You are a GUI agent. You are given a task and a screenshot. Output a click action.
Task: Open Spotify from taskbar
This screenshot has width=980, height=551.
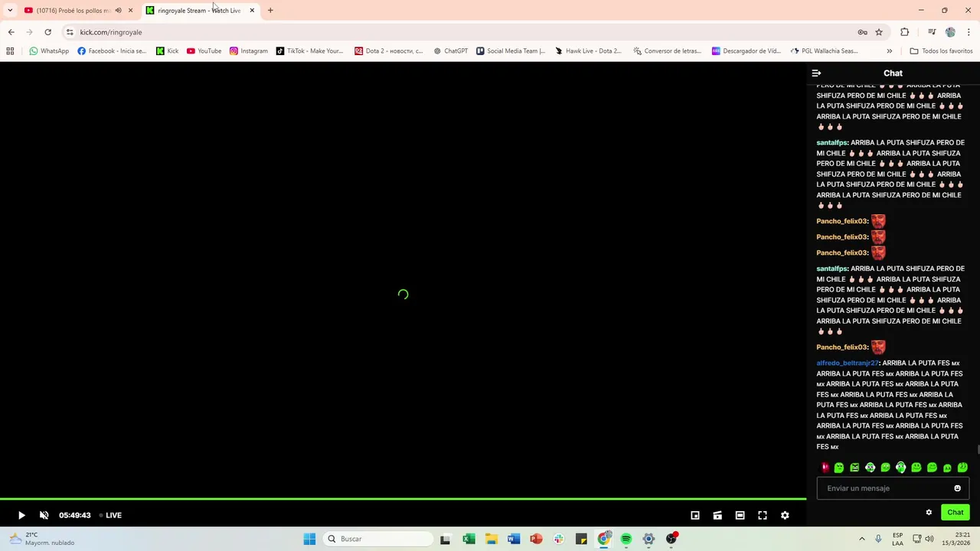[626, 539]
